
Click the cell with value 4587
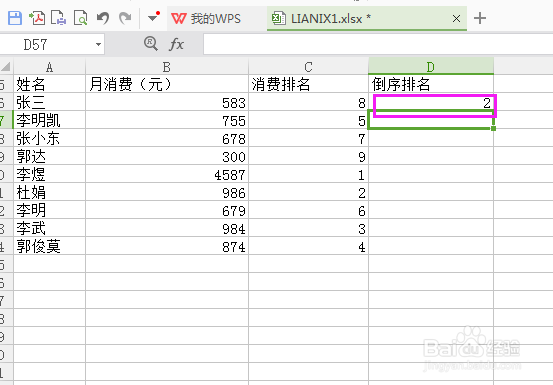tap(167, 174)
